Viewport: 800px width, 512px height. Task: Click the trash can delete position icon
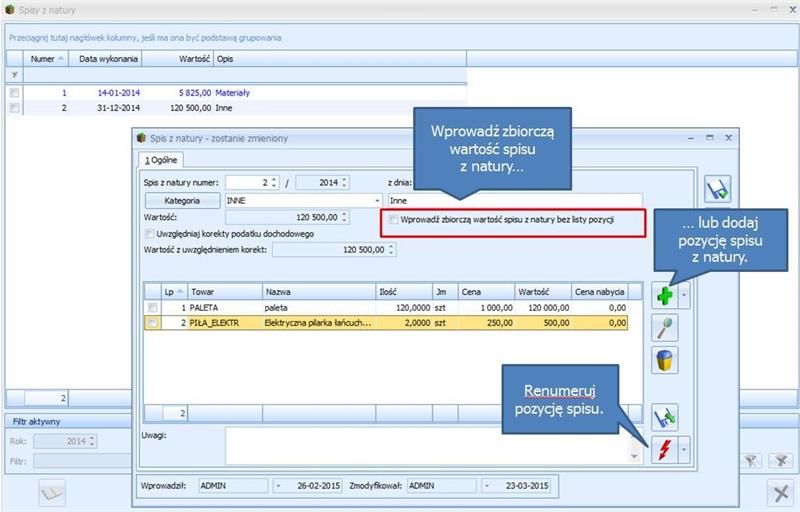(664, 360)
